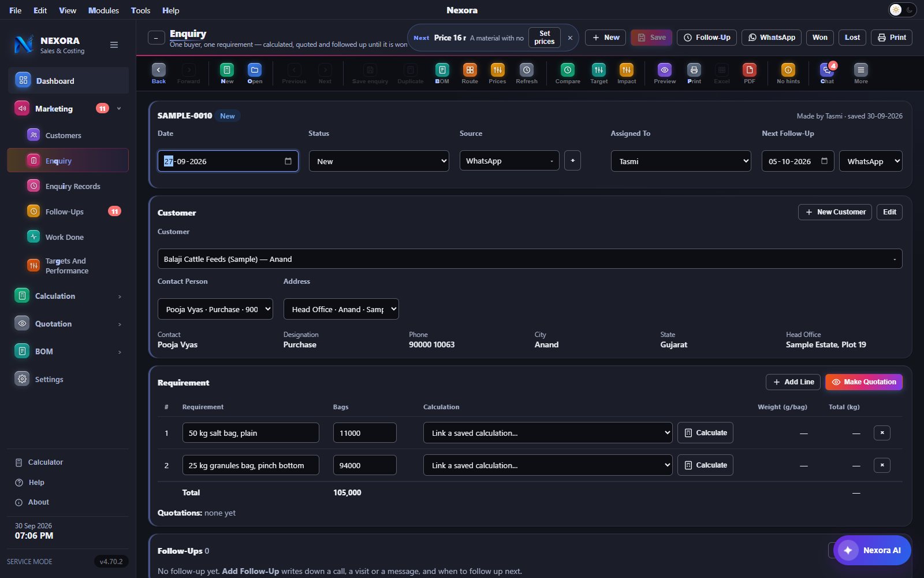Open Enquiry Records in sidebar

tap(68, 186)
